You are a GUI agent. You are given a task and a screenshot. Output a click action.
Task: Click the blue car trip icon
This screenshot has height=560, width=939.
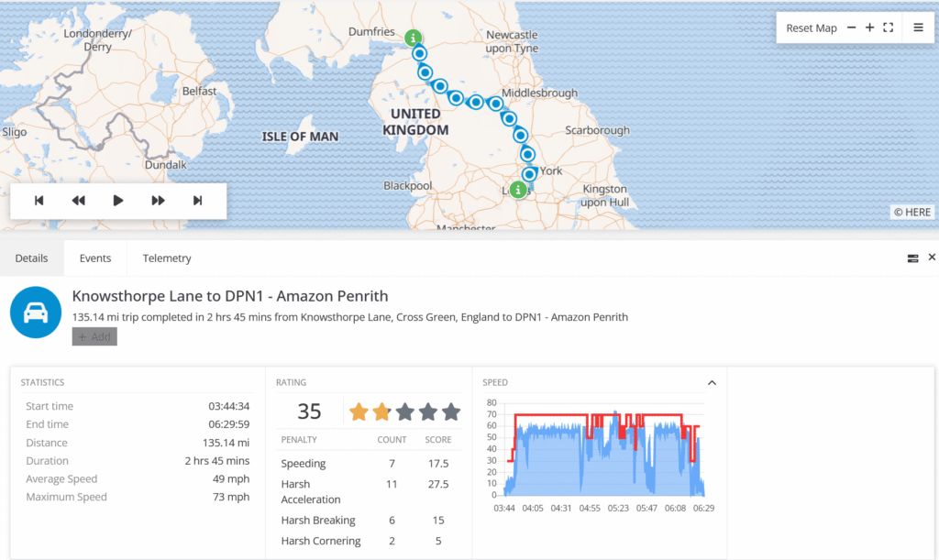[36, 313]
